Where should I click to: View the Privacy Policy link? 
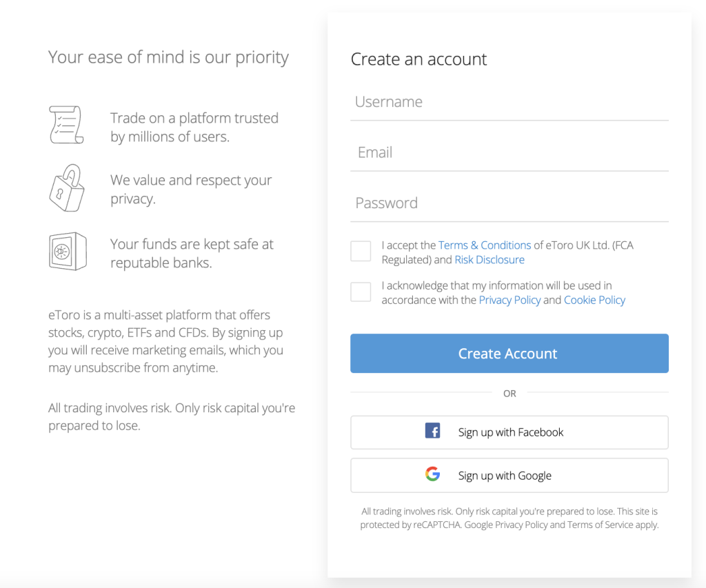(x=510, y=300)
